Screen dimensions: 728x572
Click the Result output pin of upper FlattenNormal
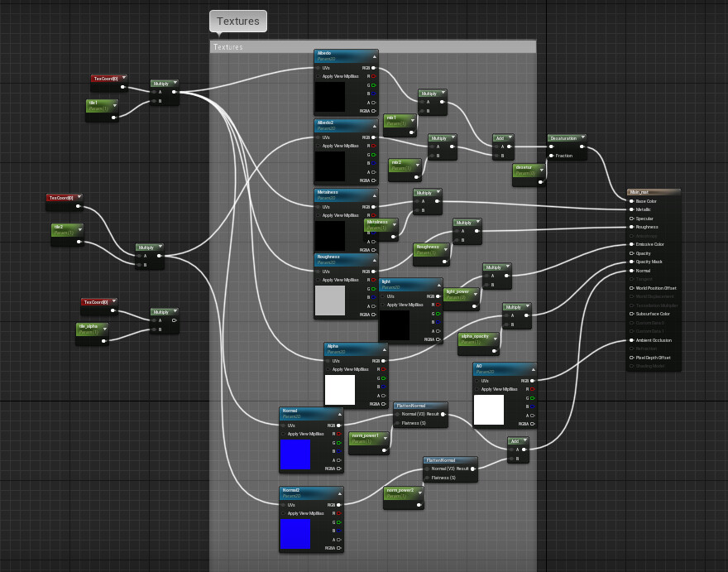443,414
